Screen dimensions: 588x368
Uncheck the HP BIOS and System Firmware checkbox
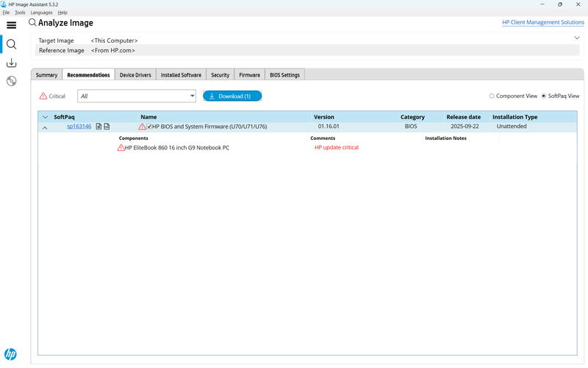pos(149,127)
